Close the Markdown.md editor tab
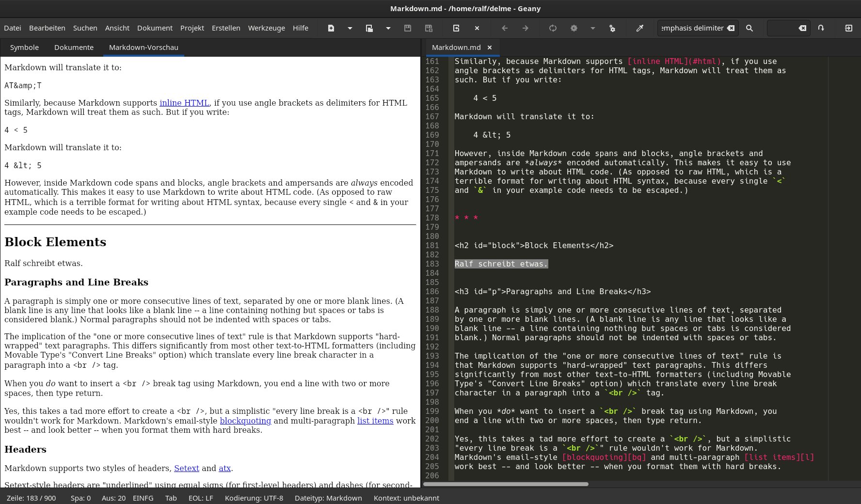The width and height of the screenshot is (861, 504). click(490, 47)
